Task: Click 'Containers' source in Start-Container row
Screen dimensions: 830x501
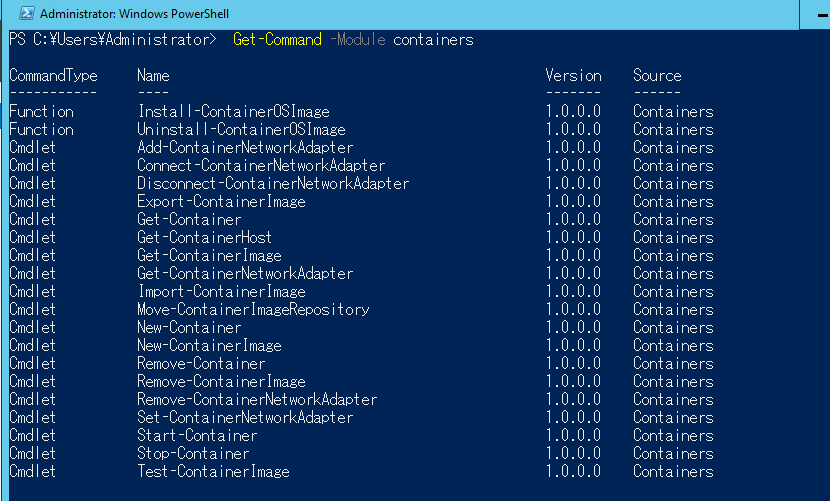Action: tap(673, 436)
